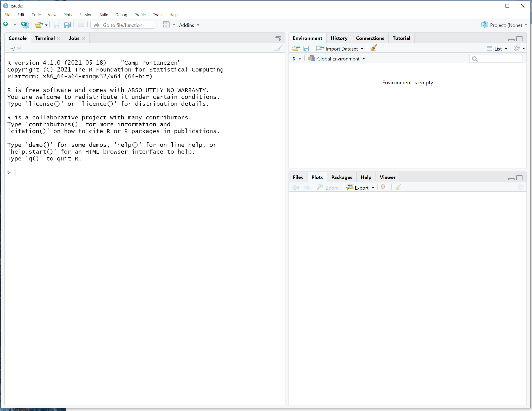The image size is (532, 411).
Task: Switch to the Packages tab
Action: pyautogui.click(x=341, y=177)
